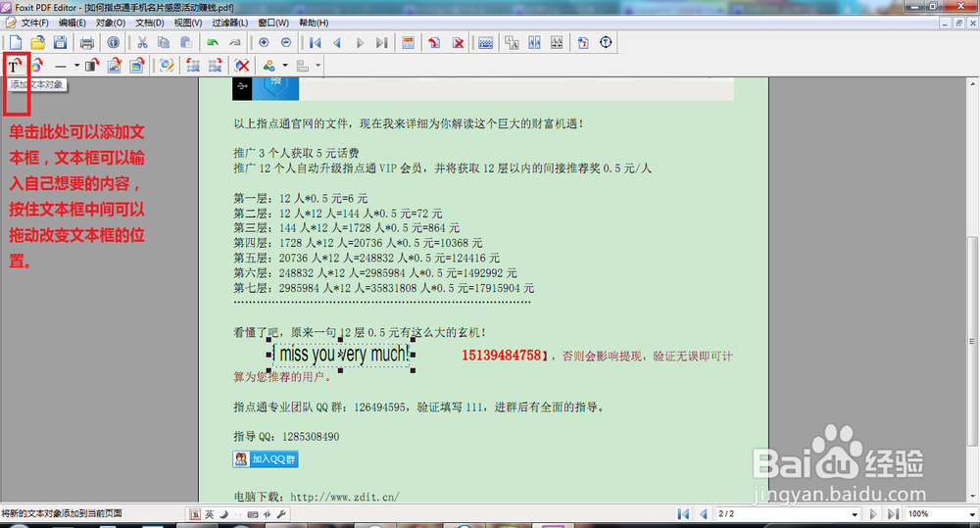Go to previous page in top toolbar

(337, 42)
